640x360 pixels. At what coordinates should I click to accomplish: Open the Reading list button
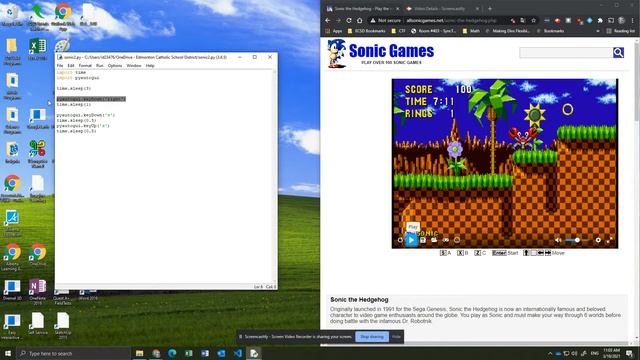coord(620,31)
